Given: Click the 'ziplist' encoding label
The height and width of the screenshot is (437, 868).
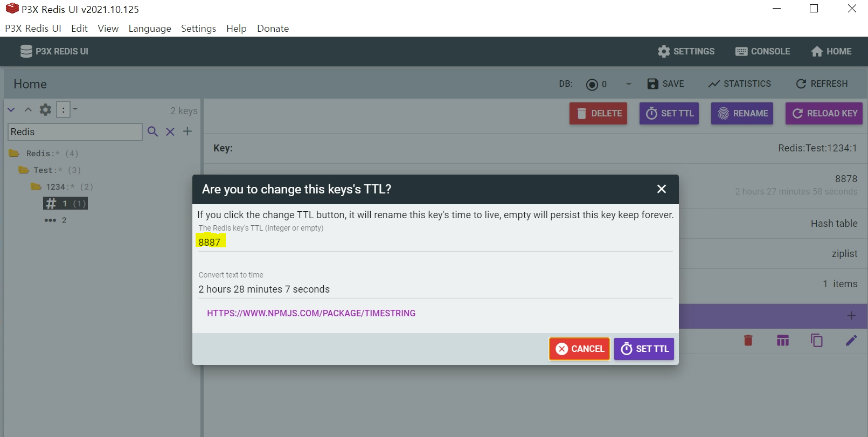Looking at the screenshot, I should point(844,254).
